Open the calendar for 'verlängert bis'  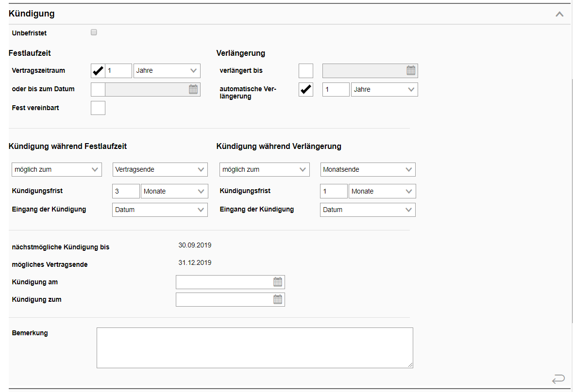pos(411,71)
